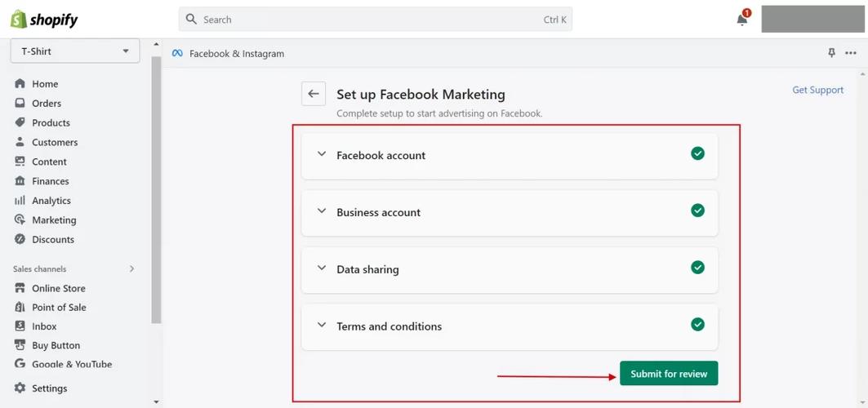Open the notifications bell
The width and height of the screenshot is (868, 408).
(x=742, y=19)
